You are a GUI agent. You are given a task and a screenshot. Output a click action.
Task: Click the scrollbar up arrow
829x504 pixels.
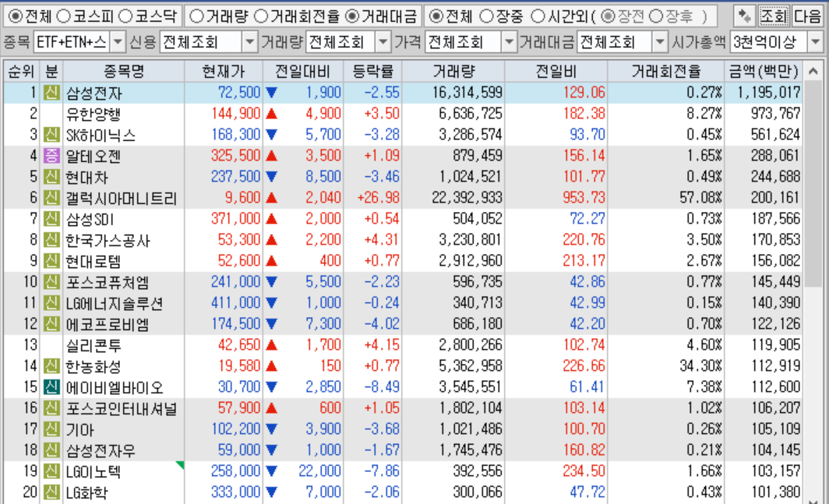pyautogui.click(x=813, y=71)
